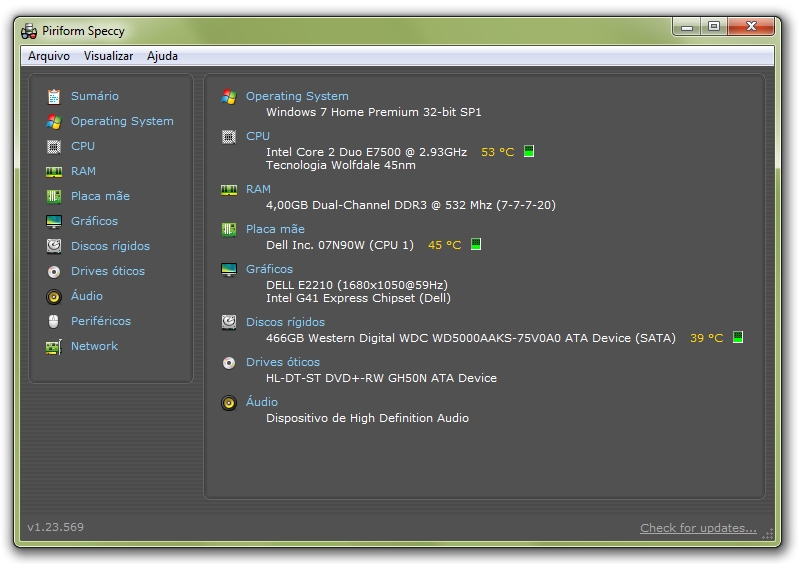798x564 pixels.
Task: Click Drives óticos heading in summary
Action: pyautogui.click(x=283, y=362)
